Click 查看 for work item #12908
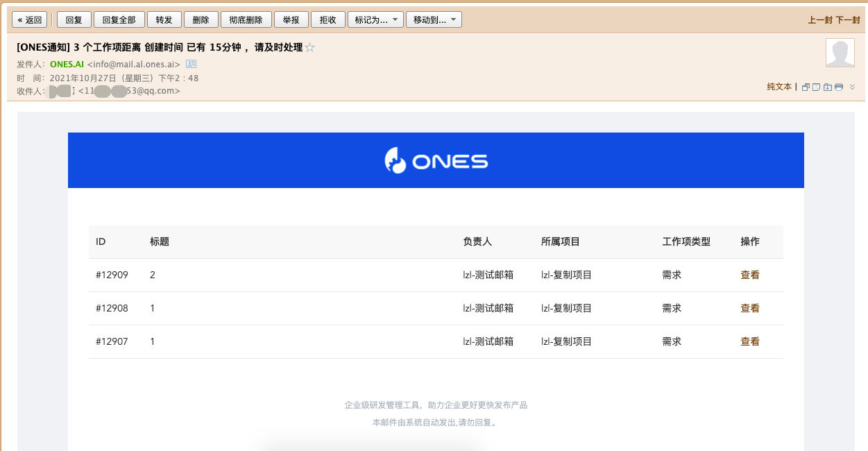 [750, 308]
